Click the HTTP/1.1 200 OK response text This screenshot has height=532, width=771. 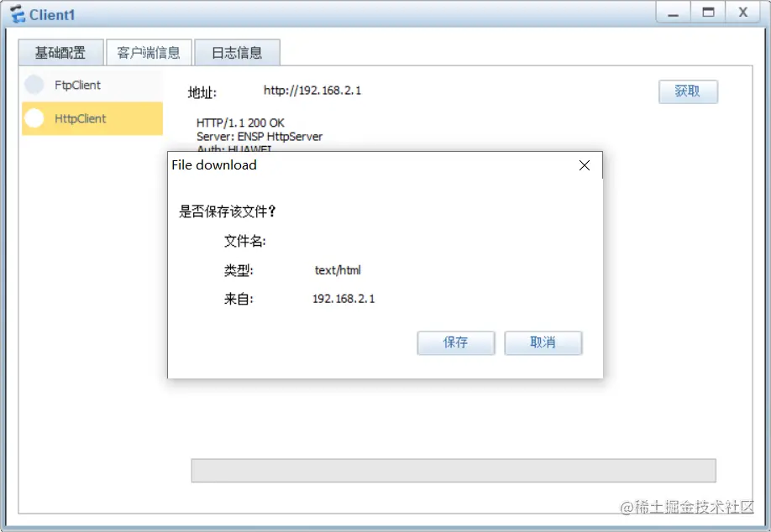tap(240, 123)
